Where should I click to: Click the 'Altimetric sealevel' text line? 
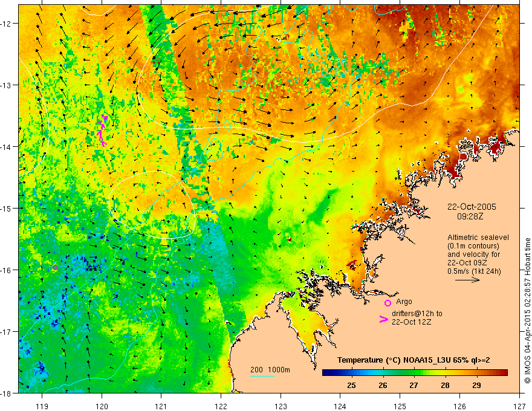click(x=478, y=238)
